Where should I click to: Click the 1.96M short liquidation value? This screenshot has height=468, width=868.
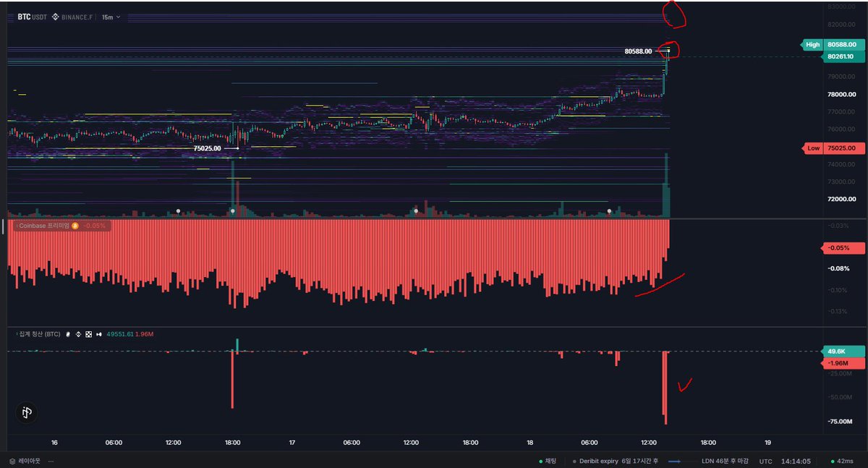[x=145, y=334]
